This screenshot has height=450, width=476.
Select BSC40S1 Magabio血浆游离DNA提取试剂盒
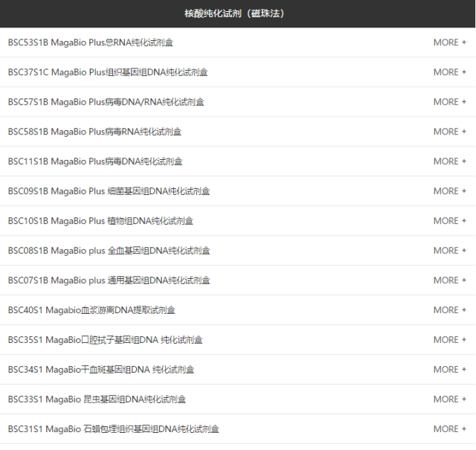point(91,310)
